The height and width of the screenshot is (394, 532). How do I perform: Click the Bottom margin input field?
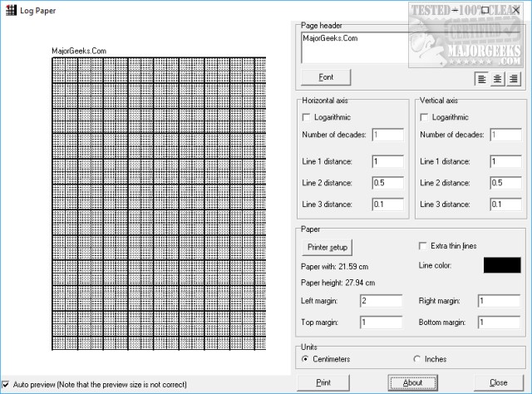[x=499, y=323]
